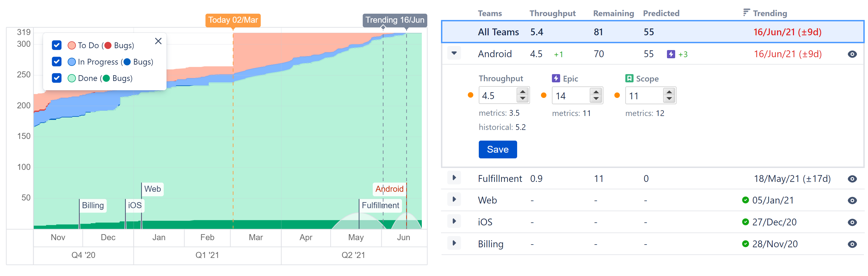
Task: Uncheck the To Do legend checkbox
Action: tap(57, 45)
